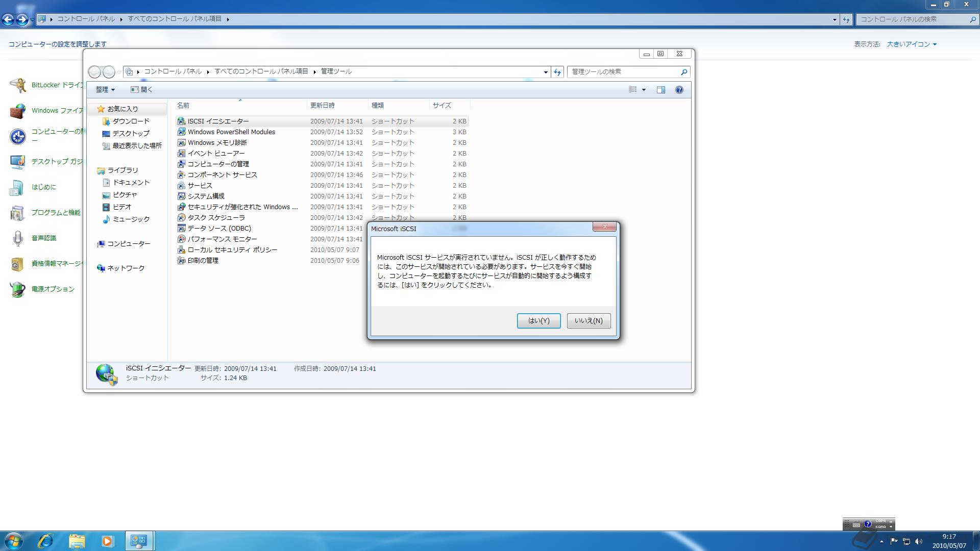Click the 音声認識 microphone icon
Screen dimensions: 980x551
coord(18,238)
